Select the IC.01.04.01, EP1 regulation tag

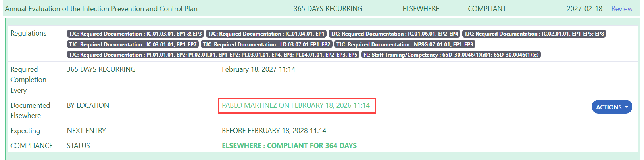click(266, 34)
